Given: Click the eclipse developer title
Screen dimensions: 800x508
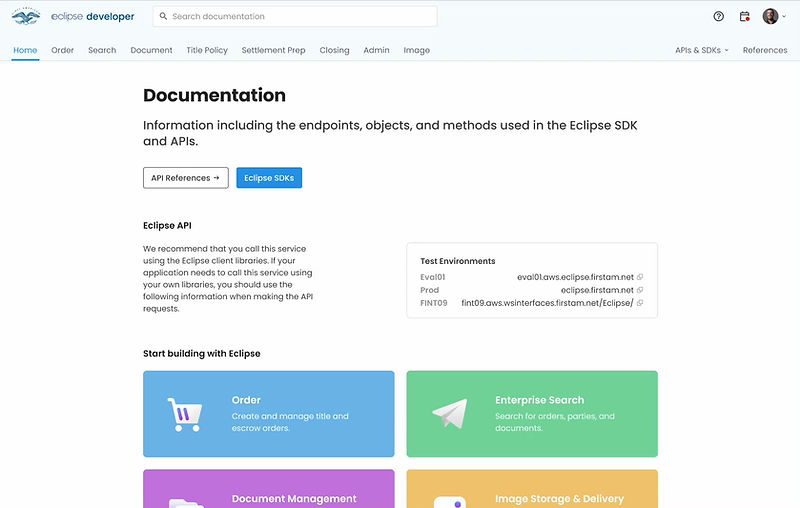Looking at the screenshot, I should pyautogui.click(x=92, y=16).
